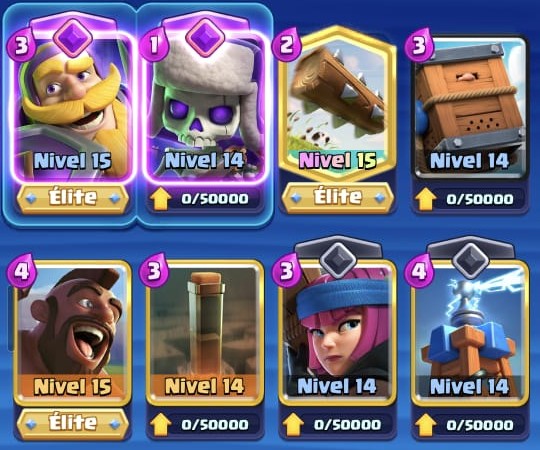The height and width of the screenshot is (450, 540).
Task: Click the gray evolution slot above Archers
Action: [338, 260]
